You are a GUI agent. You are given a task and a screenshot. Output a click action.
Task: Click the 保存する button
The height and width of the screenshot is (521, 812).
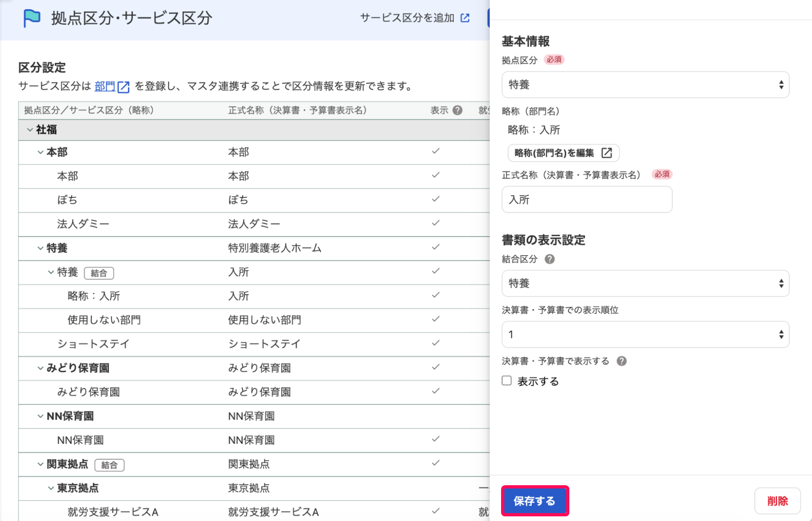(x=535, y=501)
